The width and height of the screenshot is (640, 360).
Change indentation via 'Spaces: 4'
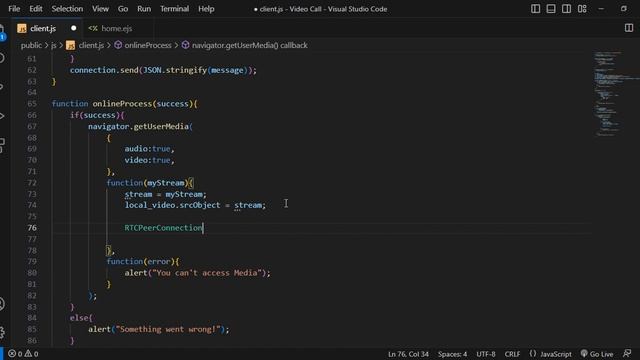(x=452, y=354)
